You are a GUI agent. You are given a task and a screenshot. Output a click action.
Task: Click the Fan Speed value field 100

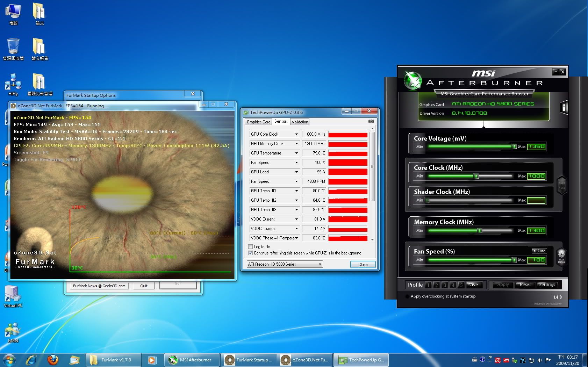pyautogui.click(x=536, y=260)
